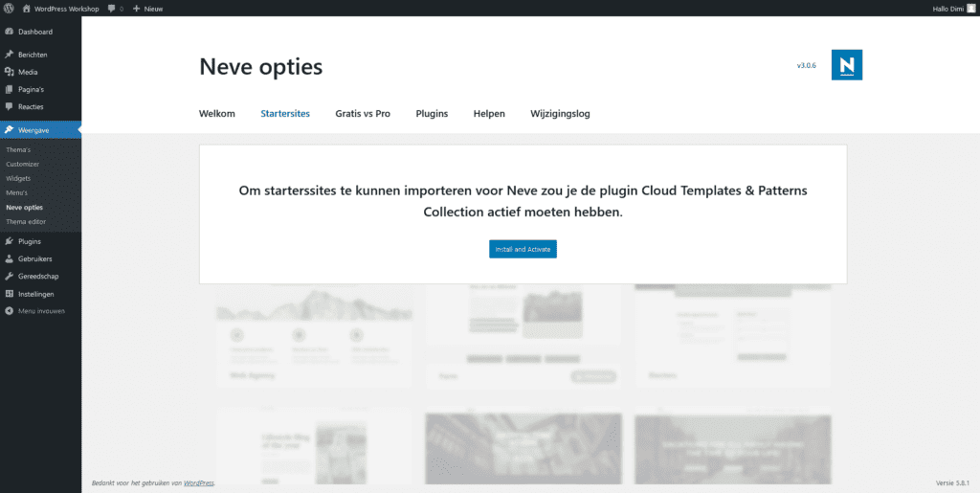Click the Gebruikers person icon
The image size is (980, 493).
click(10, 258)
